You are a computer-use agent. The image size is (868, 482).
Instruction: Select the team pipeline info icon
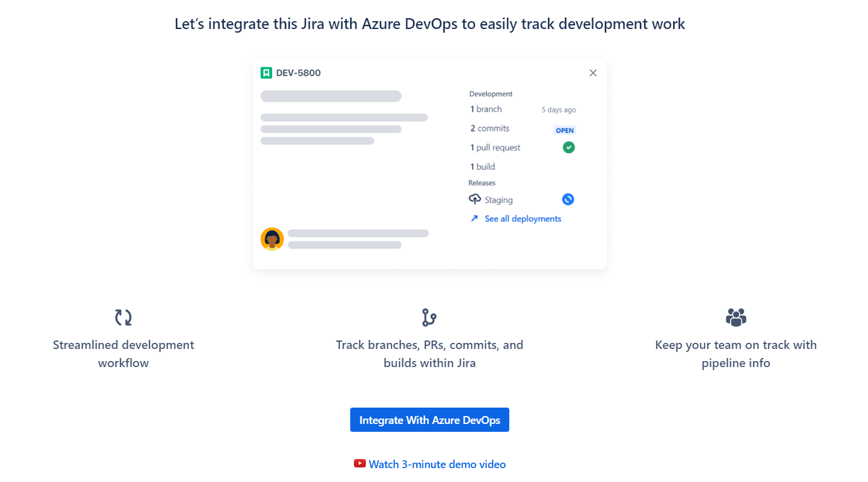(736, 317)
